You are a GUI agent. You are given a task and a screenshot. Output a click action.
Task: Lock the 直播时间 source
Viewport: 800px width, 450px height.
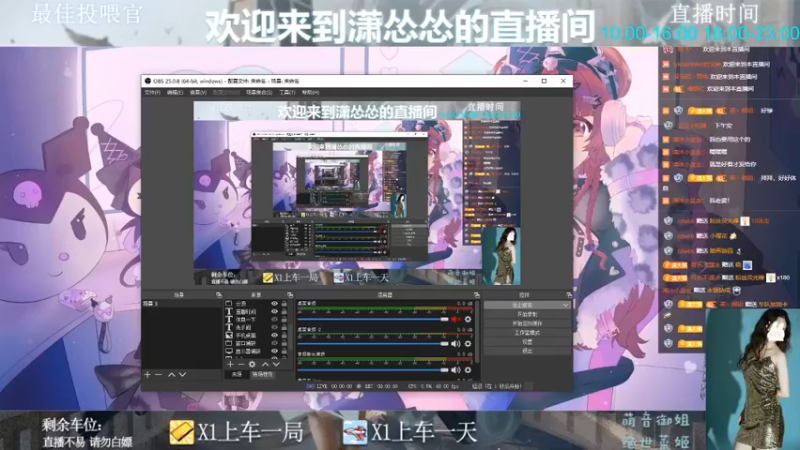[x=284, y=311]
